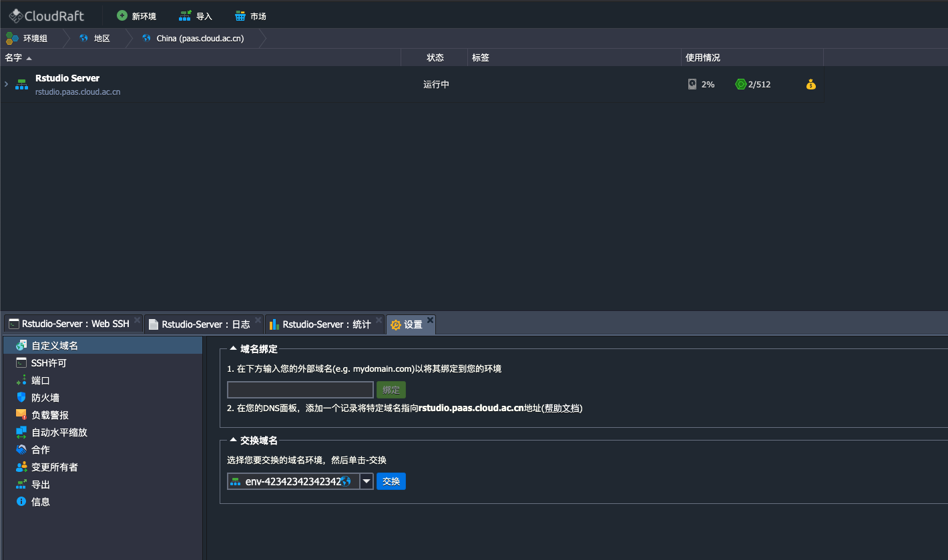Open the 变更所有者 settings section
948x560 pixels.
pos(103,467)
